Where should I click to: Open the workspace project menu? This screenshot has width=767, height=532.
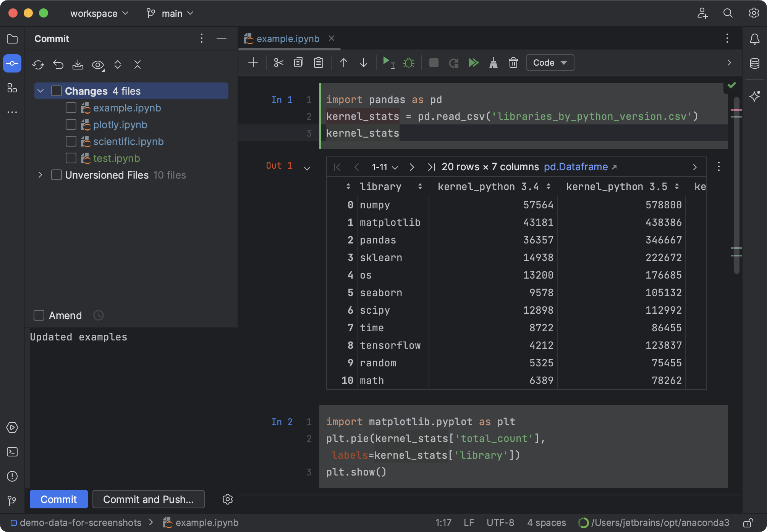coord(98,13)
